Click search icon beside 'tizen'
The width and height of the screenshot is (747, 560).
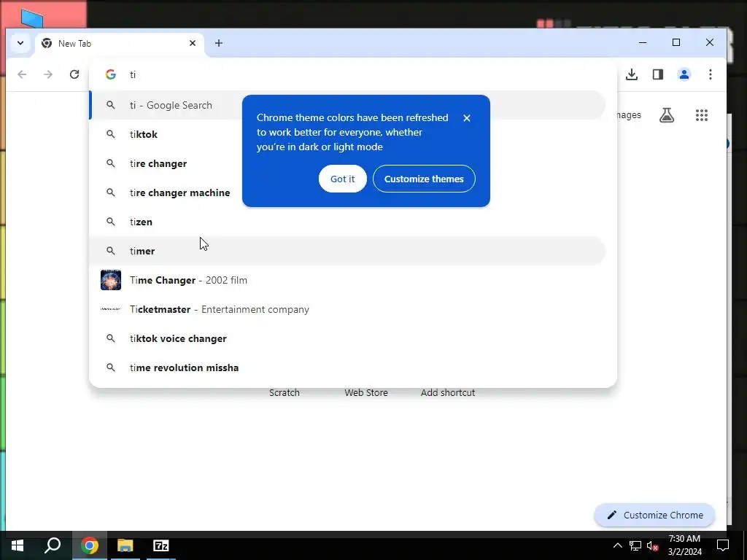tap(111, 222)
